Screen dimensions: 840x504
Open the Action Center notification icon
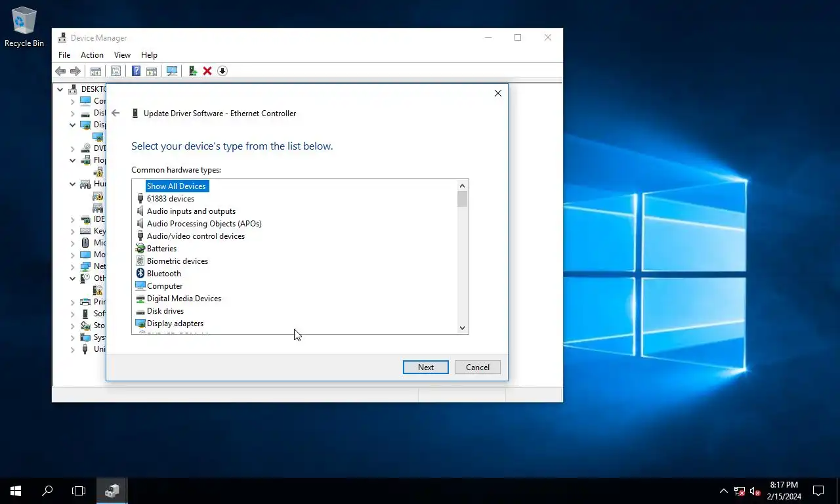coord(818,490)
